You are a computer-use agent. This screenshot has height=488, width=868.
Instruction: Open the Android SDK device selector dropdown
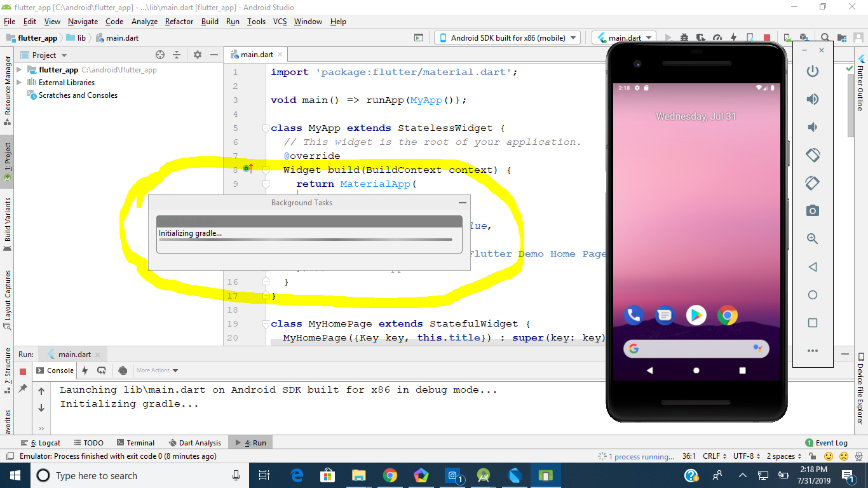507,37
